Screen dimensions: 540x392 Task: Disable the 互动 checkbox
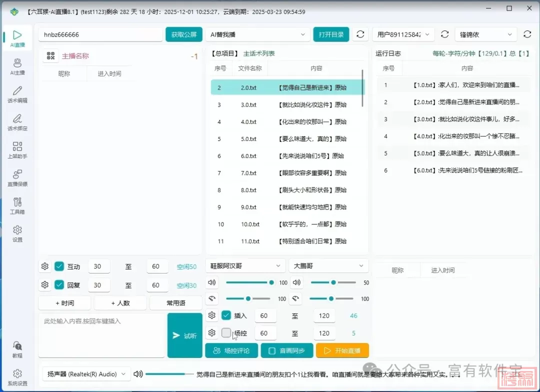[59, 266]
